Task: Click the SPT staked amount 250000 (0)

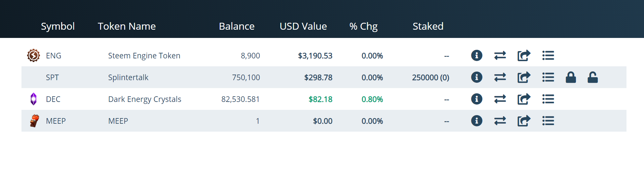Action: click(x=431, y=78)
